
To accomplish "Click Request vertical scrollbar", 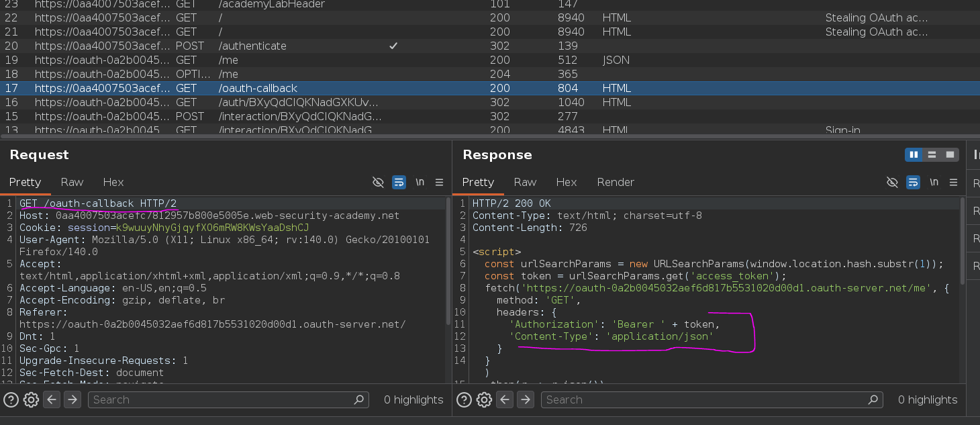I will (x=448, y=262).
